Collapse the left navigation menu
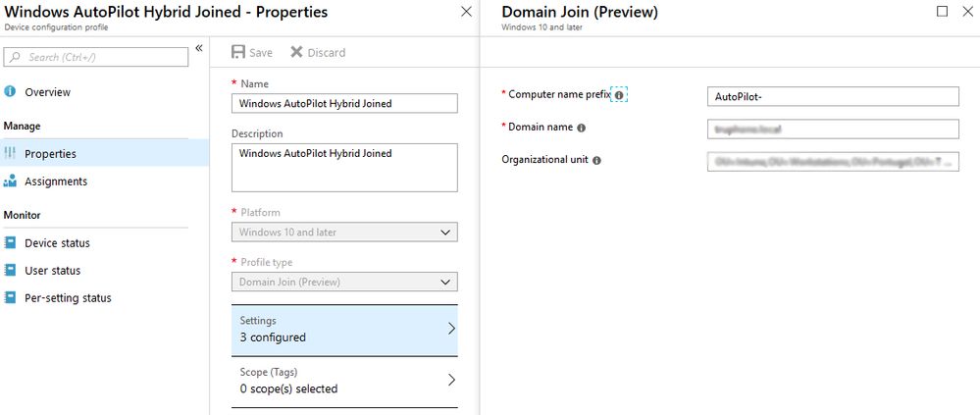 click(x=198, y=48)
